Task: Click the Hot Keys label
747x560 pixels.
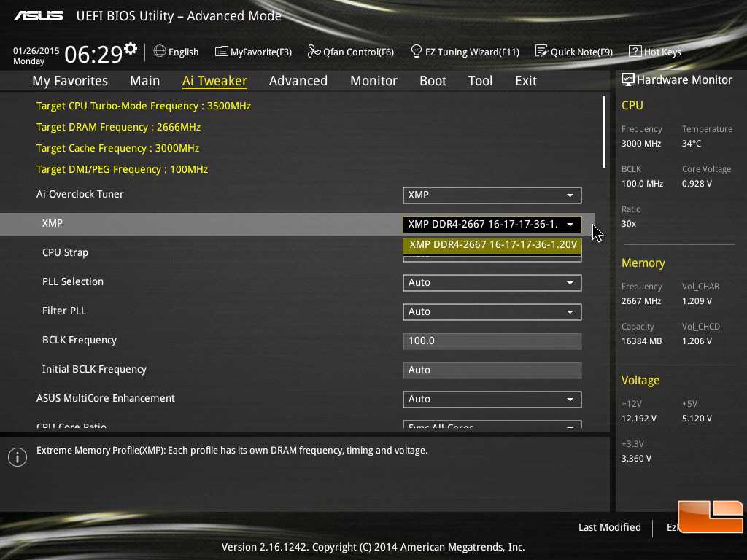Action: [662, 52]
